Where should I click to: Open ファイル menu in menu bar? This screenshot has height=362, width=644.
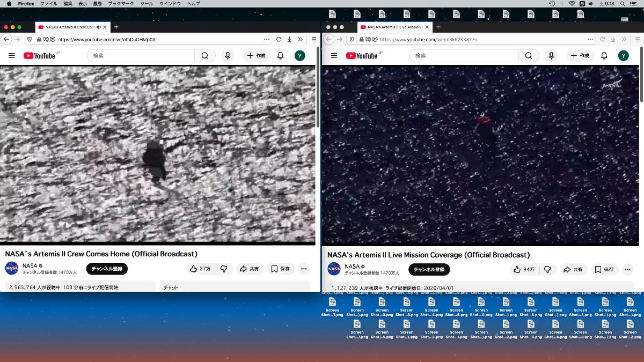(x=49, y=3)
